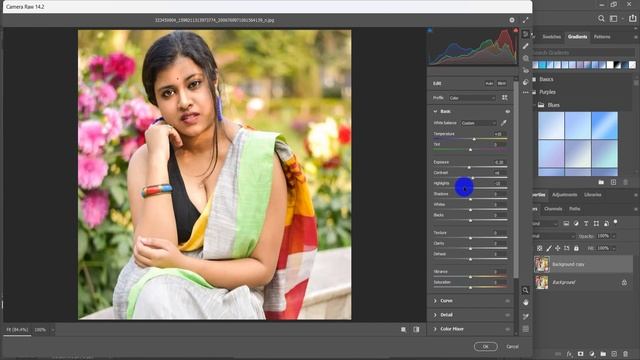
Task: Expand the Curve section
Action: [x=435, y=301]
